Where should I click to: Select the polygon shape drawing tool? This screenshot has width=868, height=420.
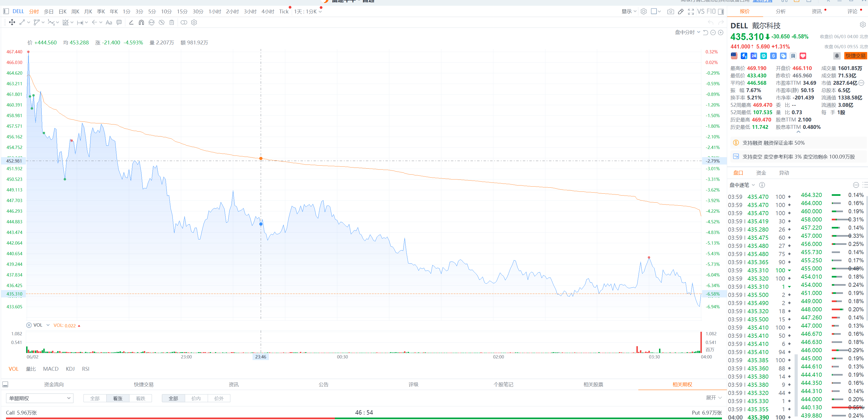click(37, 23)
